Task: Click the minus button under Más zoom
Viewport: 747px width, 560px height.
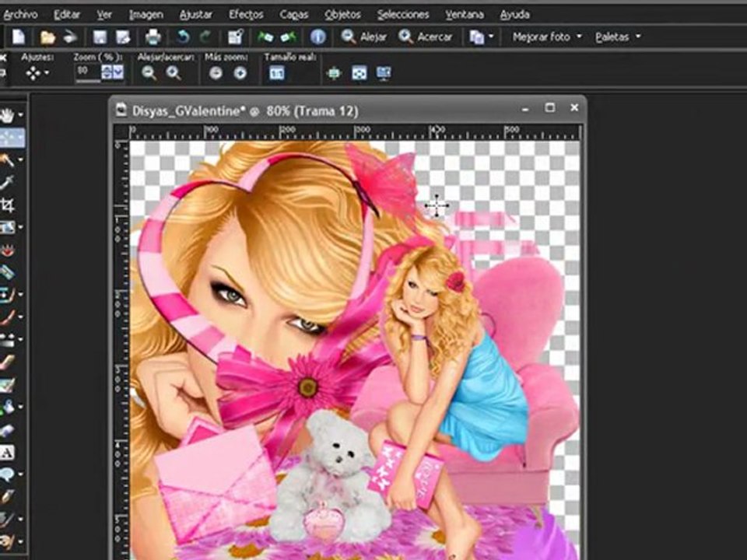Action: pyautogui.click(x=216, y=73)
